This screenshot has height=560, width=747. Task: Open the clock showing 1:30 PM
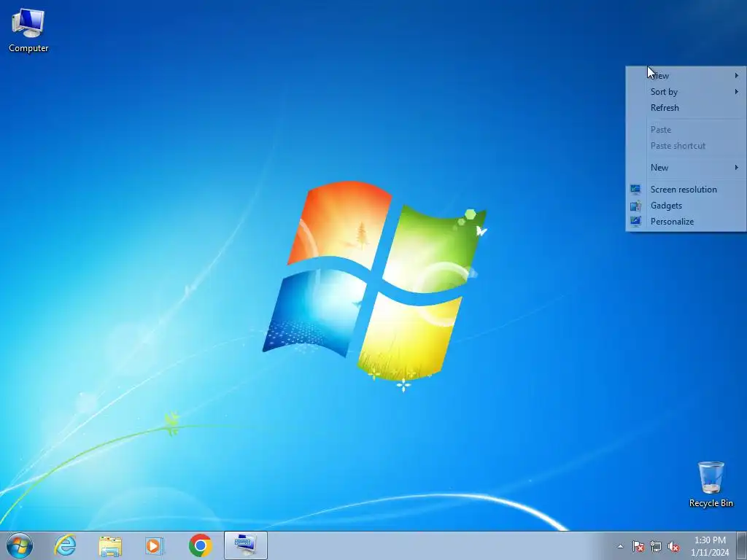tap(710, 546)
